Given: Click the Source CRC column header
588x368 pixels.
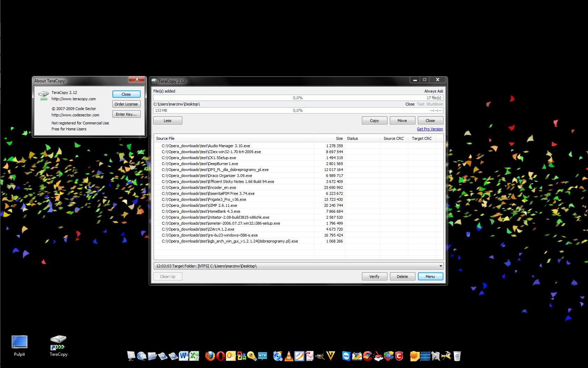Looking at the screenshot, I should (394, 138).
